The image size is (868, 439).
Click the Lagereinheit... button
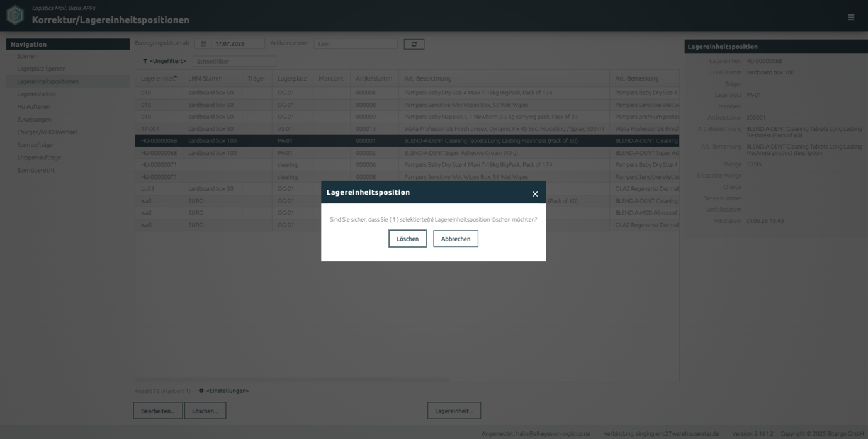(x=454, y=411)
